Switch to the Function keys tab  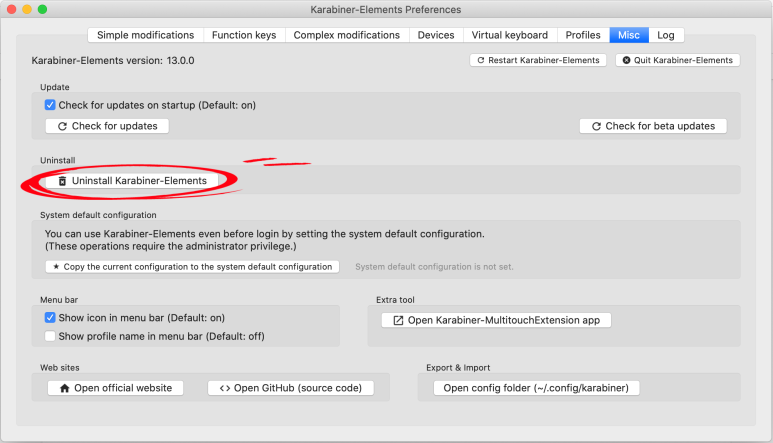pyautogui.click(x=244, y=35)
